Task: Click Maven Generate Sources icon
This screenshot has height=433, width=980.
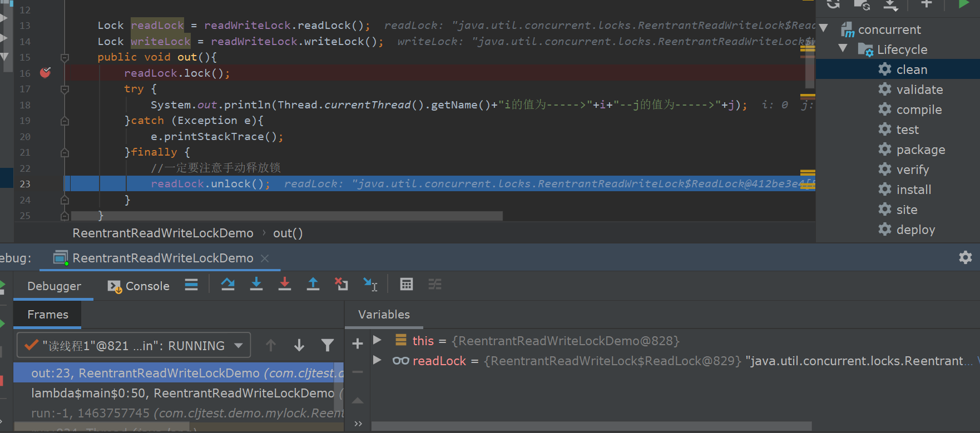Action: tap(862, 5)
